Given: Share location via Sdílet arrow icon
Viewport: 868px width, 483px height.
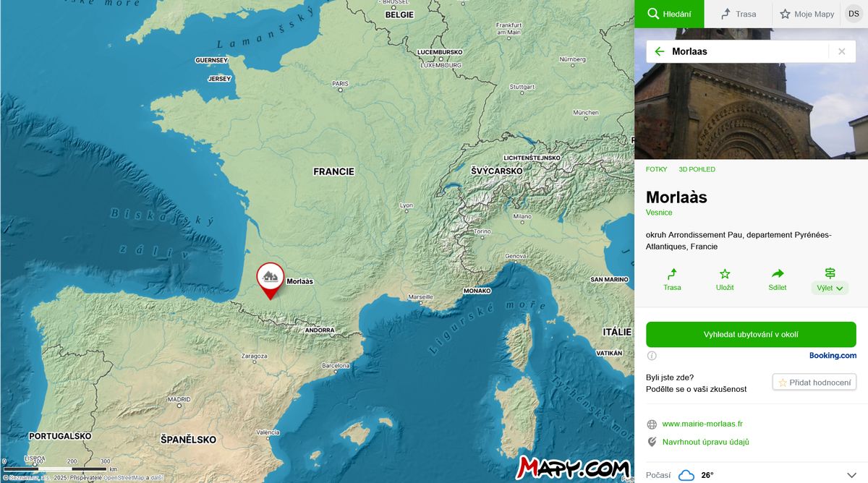Looking at the screenshot, I should click(778, 273).
